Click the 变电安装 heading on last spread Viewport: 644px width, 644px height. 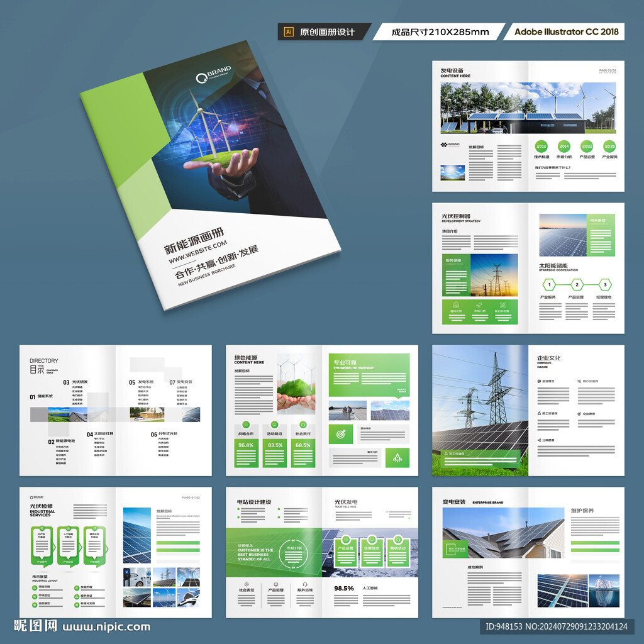(x=454, y=502)
